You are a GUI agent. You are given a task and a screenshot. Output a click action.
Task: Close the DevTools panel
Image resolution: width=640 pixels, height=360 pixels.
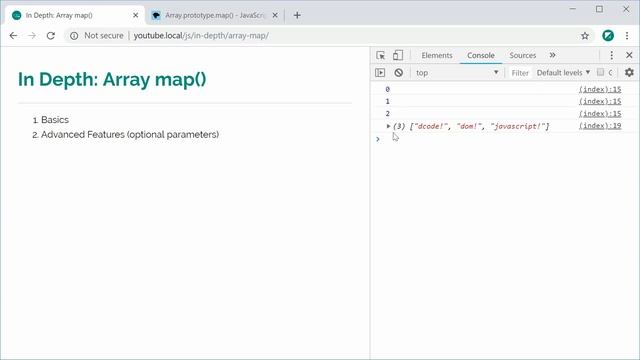[629, 55]
